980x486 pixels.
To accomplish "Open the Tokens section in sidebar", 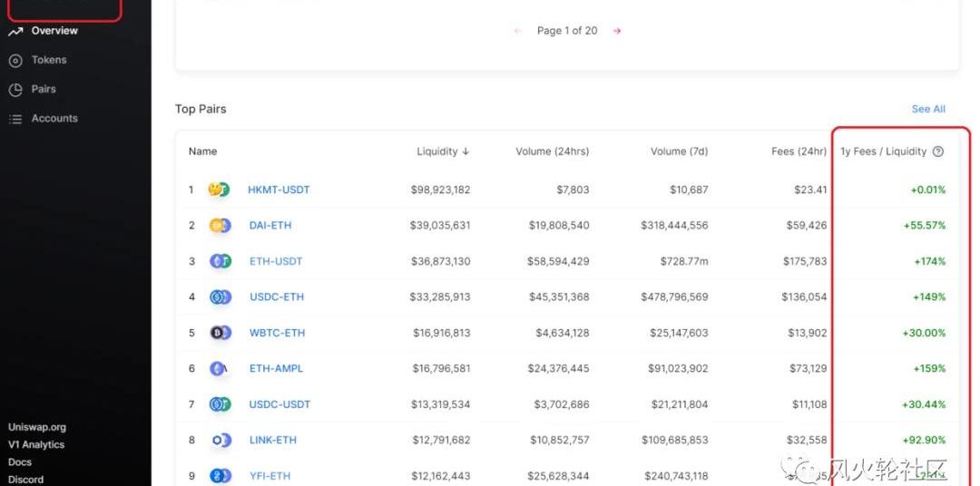I will pos(48,60).
